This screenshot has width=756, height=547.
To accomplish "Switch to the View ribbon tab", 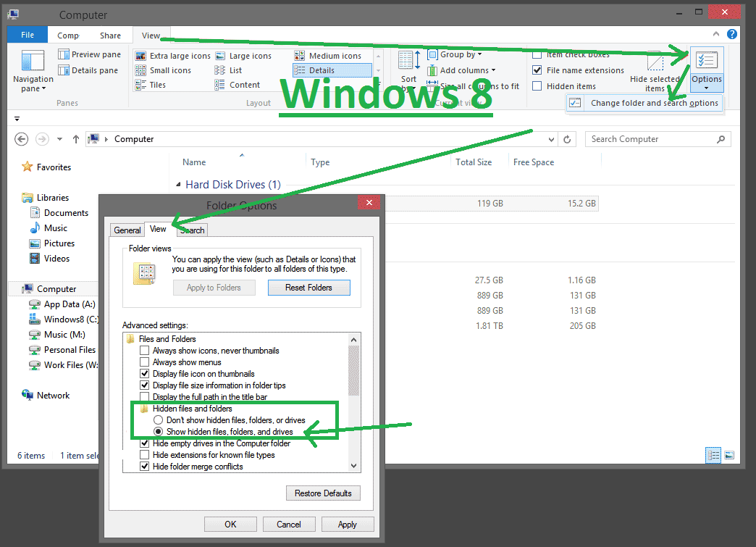I will (151, 36).
